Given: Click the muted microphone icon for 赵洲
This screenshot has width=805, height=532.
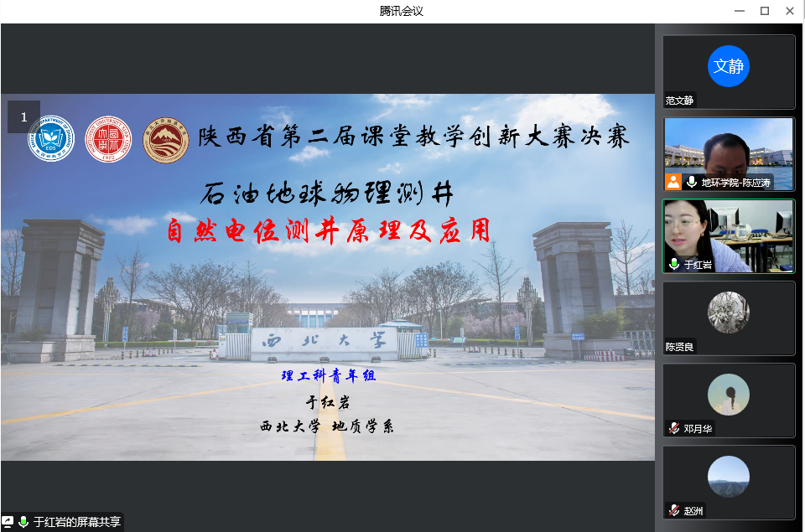Looking at the screenshot, I should point(673,510).
